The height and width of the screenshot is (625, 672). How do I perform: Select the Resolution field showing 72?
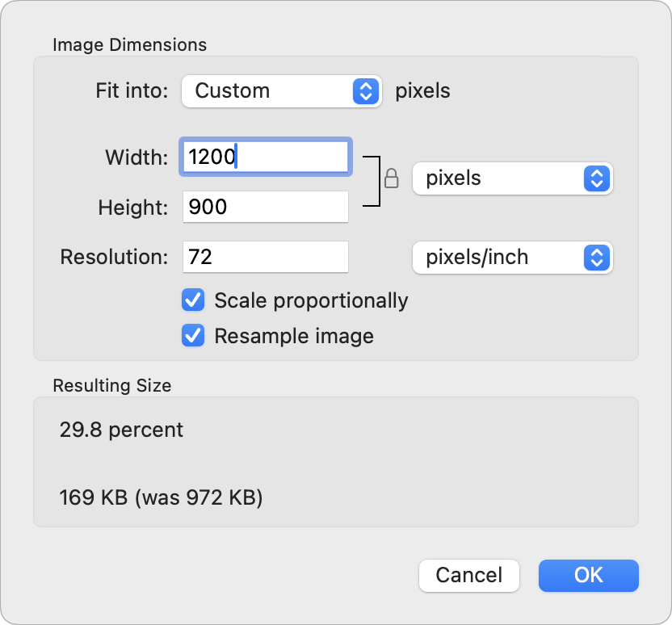267,258
